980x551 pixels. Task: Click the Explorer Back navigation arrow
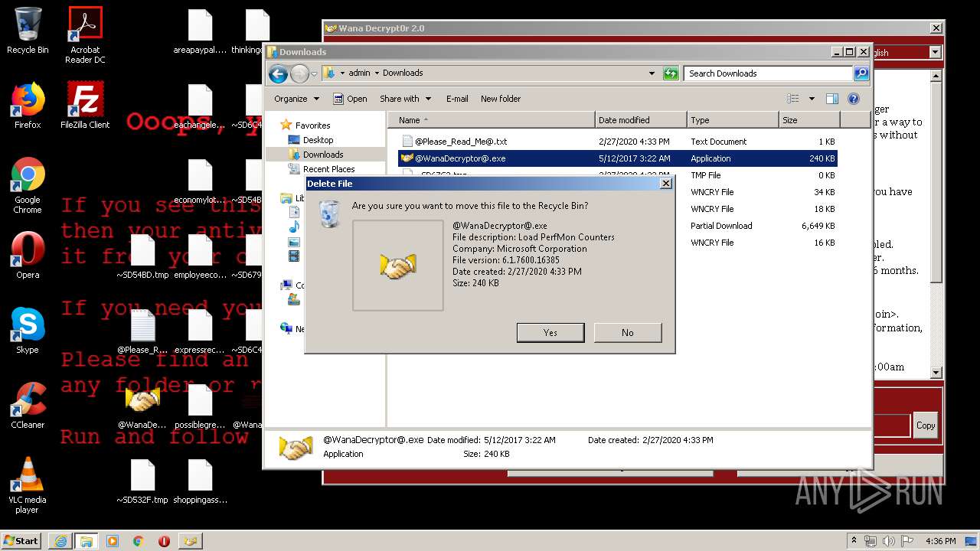278,73
